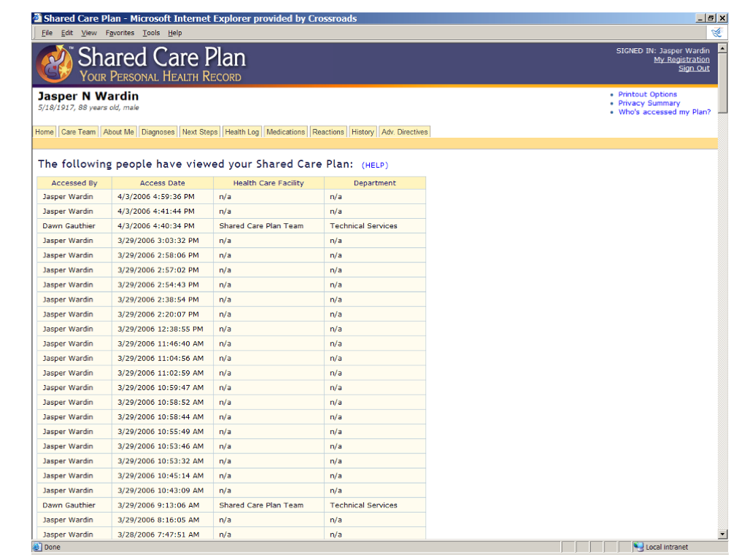The width and height of the screenshot is (747, 560).
Task: Click the Department column header
Action: click(374, 183)
